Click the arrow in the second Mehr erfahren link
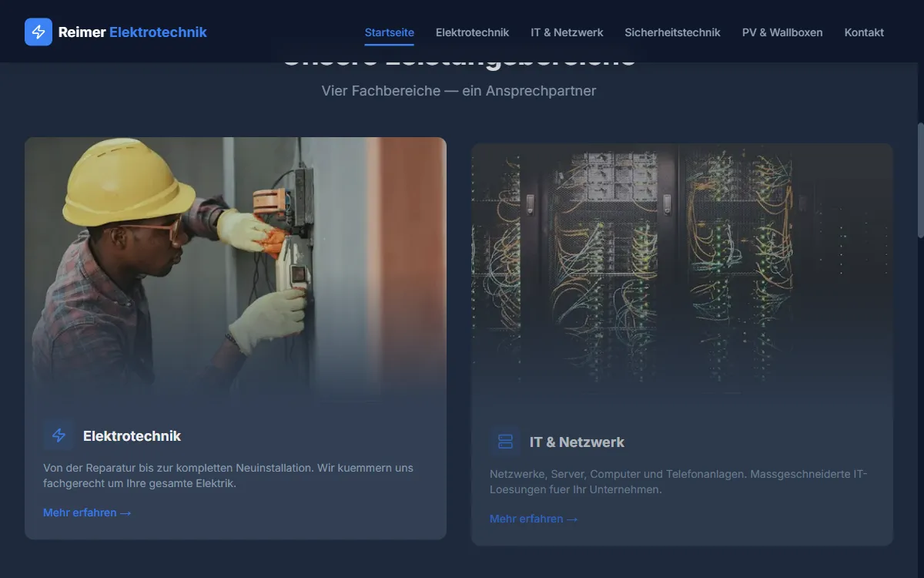 [572, 519]
